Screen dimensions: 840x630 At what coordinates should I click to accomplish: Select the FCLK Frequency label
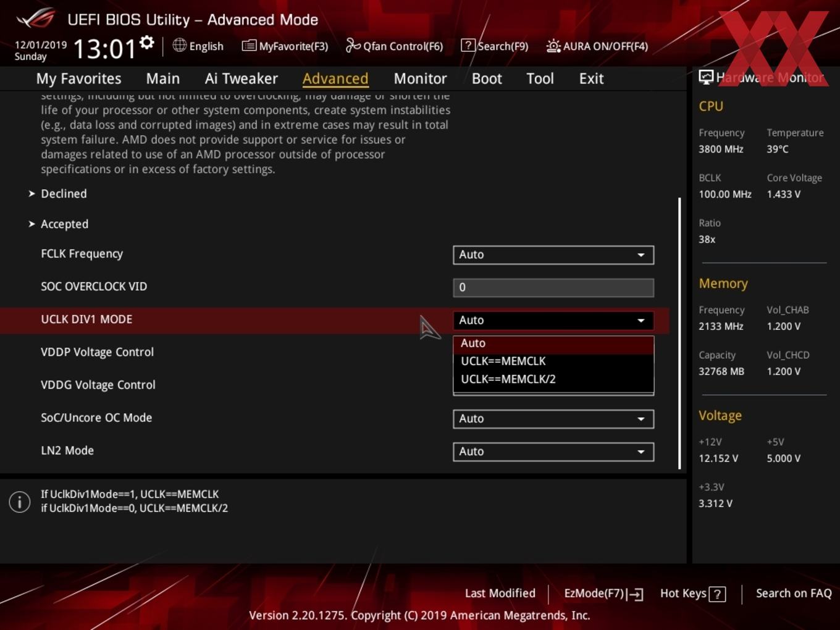(x=82, y=254)
